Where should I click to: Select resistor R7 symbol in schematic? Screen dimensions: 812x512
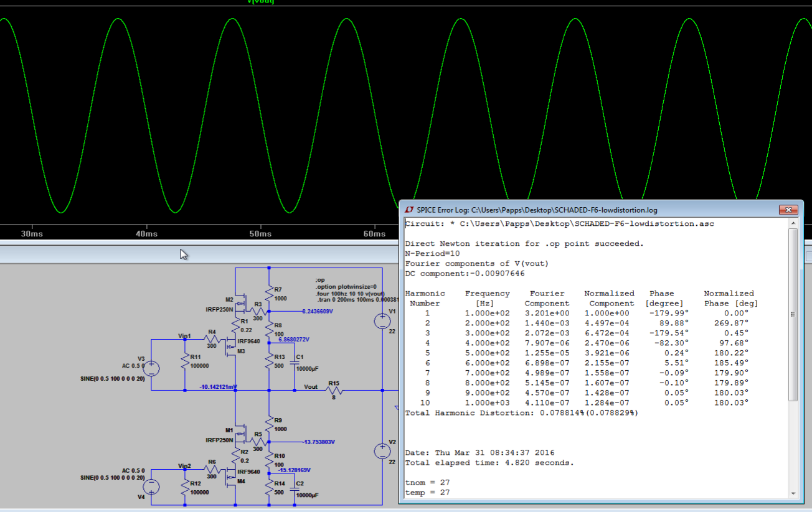coord(268,294)
